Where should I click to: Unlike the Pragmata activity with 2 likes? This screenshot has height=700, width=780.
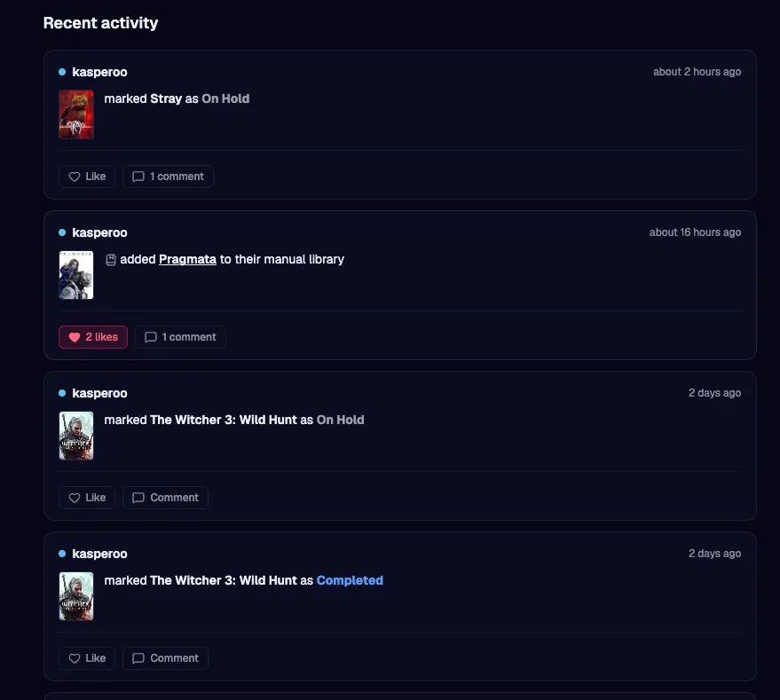click(93, 337)
